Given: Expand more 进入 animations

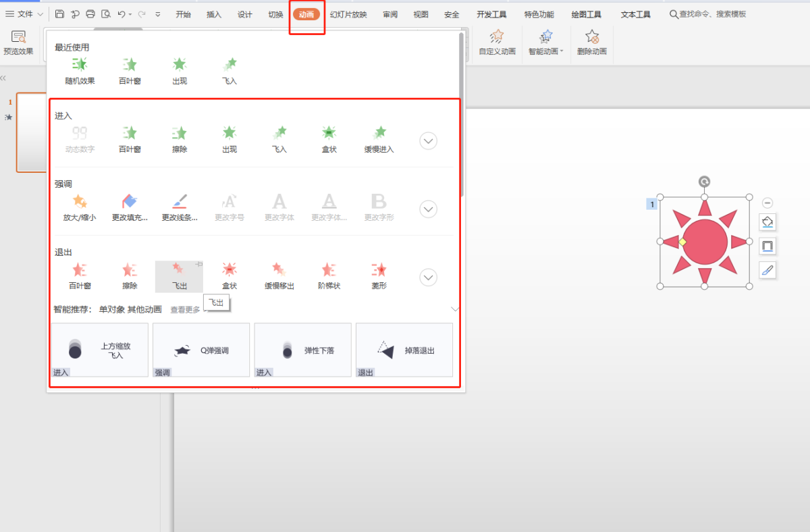Looking at the screenshot, I should click(x=429, y=141).
